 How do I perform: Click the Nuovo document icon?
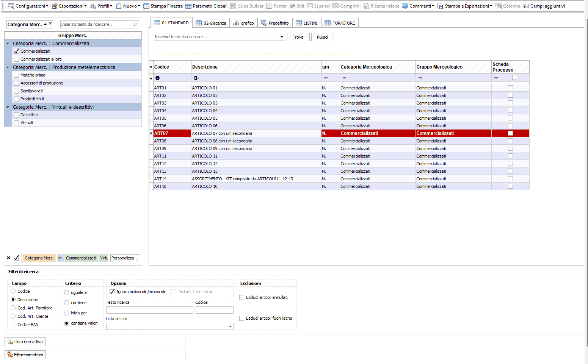(x=119, y=6)
